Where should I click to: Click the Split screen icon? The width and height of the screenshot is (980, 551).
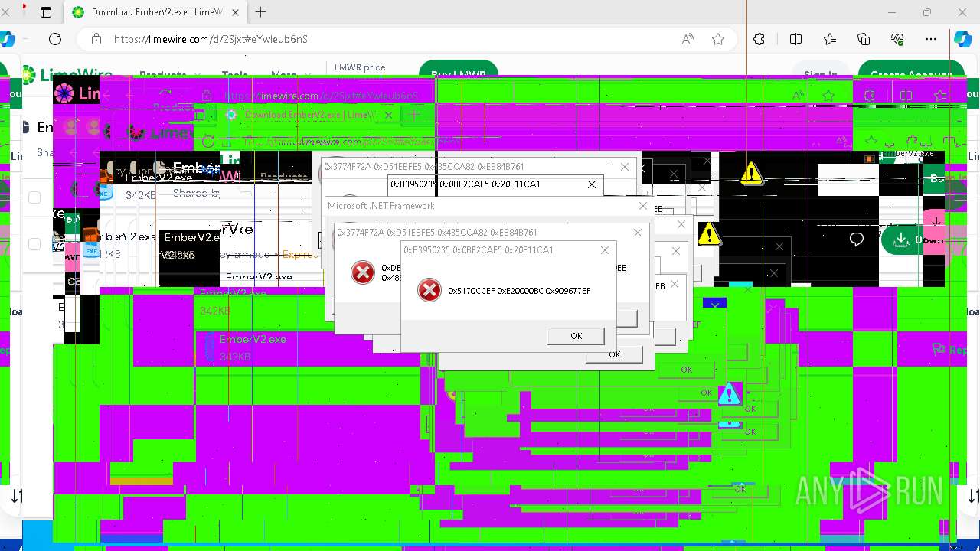[795, 39]
